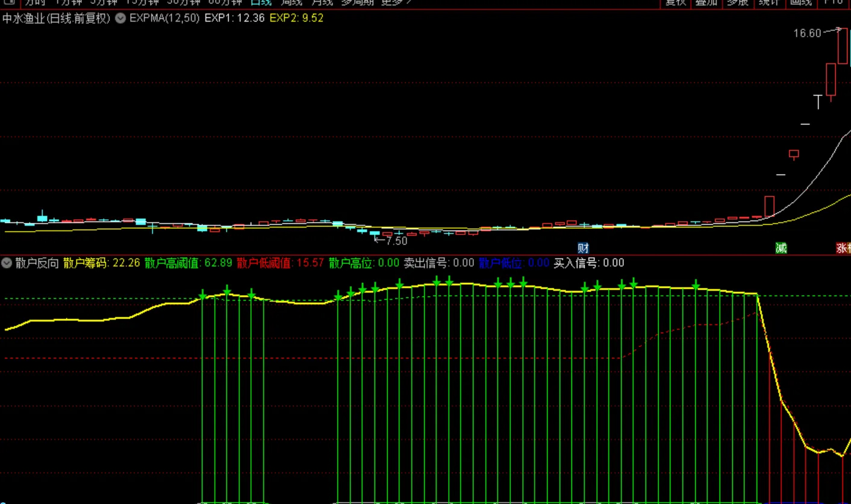The width and height of the screenshot is (851, 504).
Task: Switch to the 月线 monthly period
Action: (x=323, y=2)
